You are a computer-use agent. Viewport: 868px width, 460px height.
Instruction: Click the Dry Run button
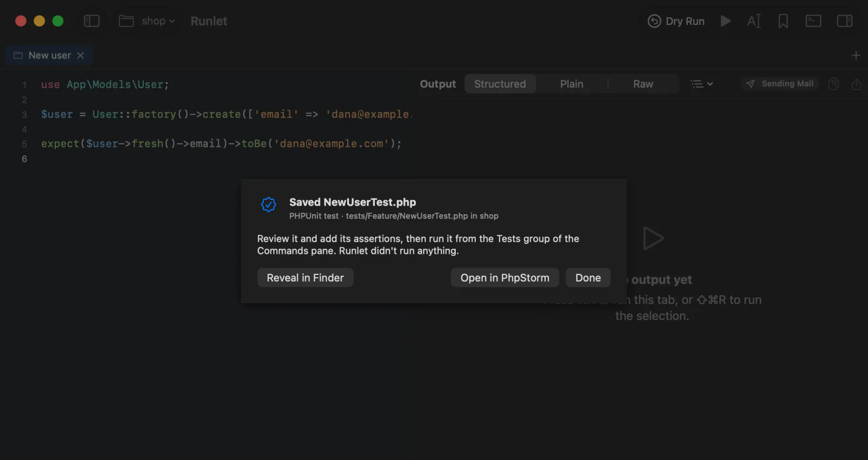(676, 21)
